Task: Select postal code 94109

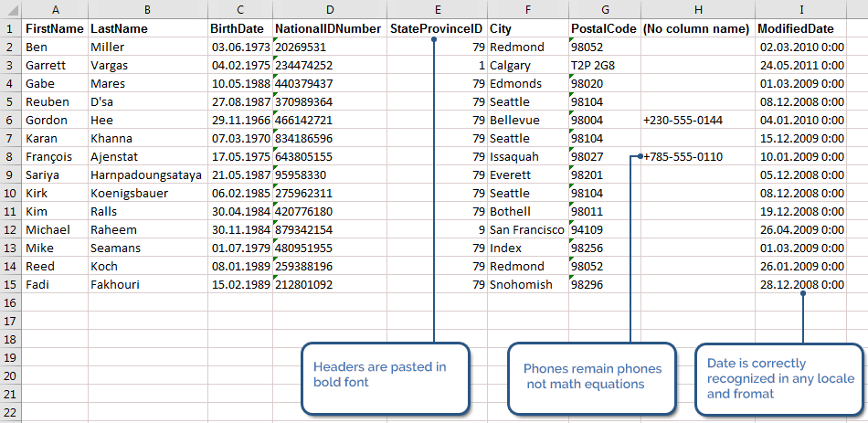Action: coord(605,229)
